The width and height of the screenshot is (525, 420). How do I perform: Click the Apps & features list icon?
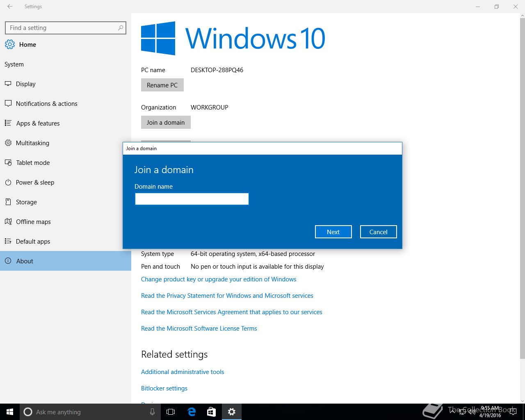[8, 123]
